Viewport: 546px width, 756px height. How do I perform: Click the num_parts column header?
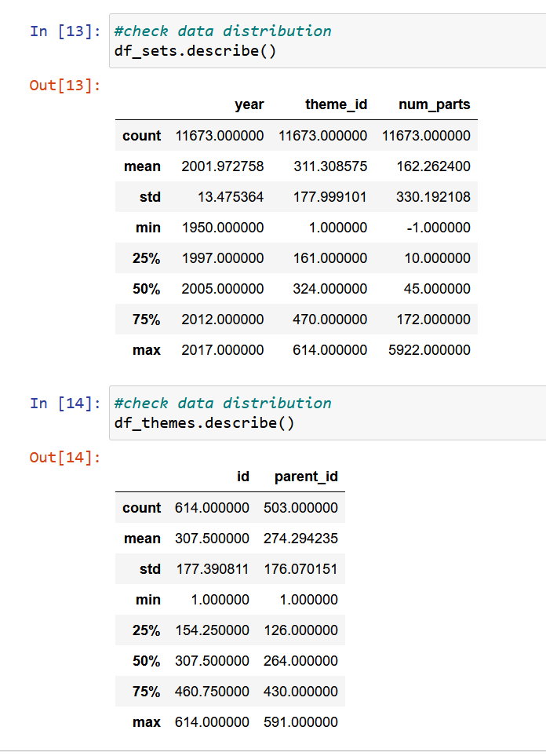tap(435, 104)
